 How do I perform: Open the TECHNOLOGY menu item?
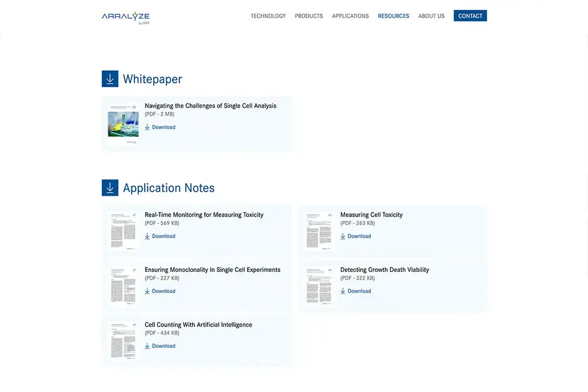[268, 16]
